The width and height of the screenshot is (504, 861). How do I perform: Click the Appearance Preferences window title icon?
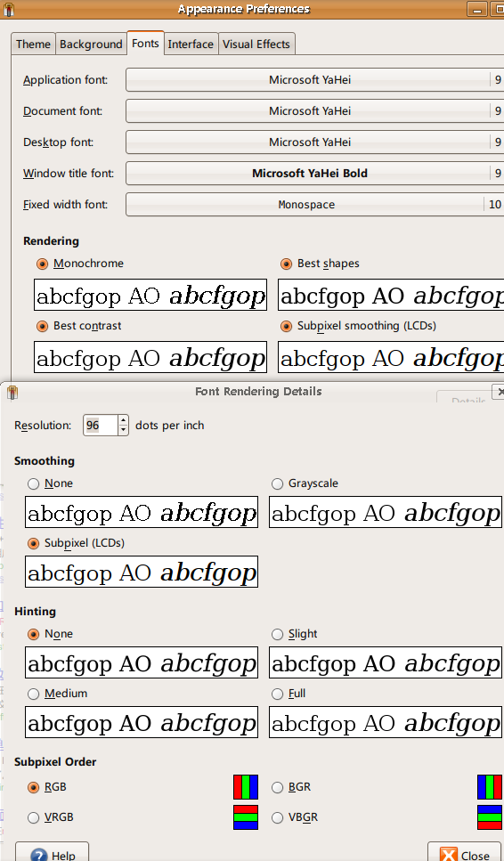pos(9,9)
